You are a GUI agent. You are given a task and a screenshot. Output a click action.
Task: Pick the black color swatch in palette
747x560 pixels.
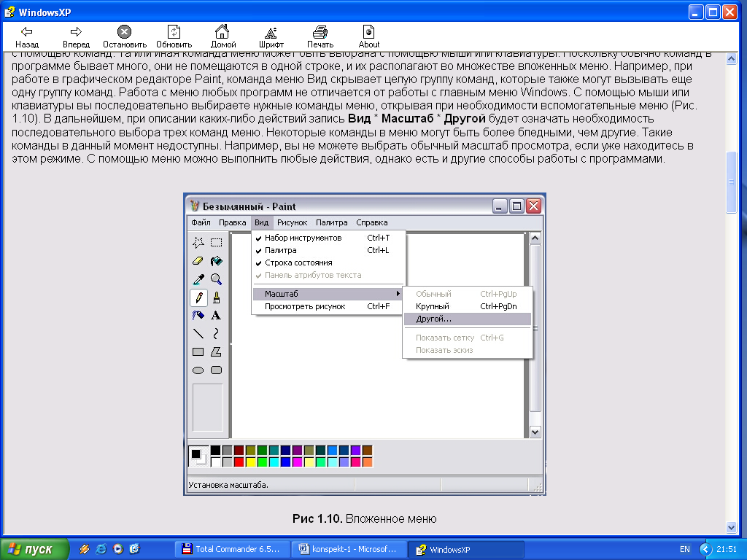point(215,451)
